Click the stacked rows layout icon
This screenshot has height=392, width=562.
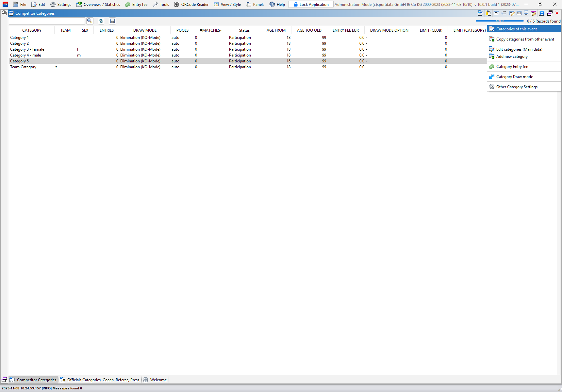pos(526,13)
